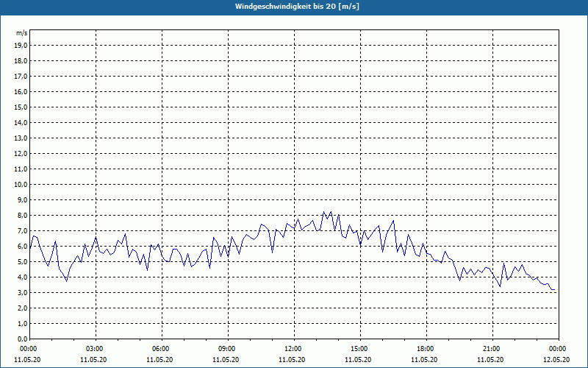This screenshot has width=588, height=368.
Task: Click the 3,0 y-axis label
Action: pyautogui.click(x=23, y=292)
